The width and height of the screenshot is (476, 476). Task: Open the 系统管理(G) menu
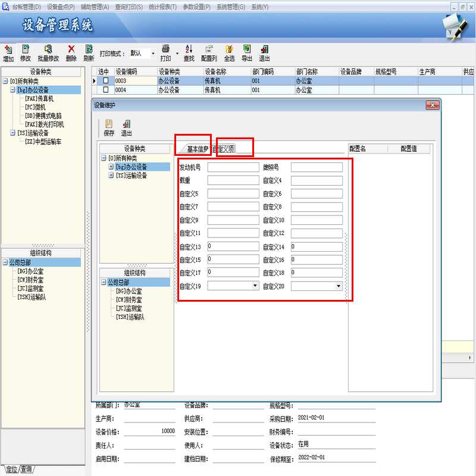pyautogui.click(x=231, y=7)
